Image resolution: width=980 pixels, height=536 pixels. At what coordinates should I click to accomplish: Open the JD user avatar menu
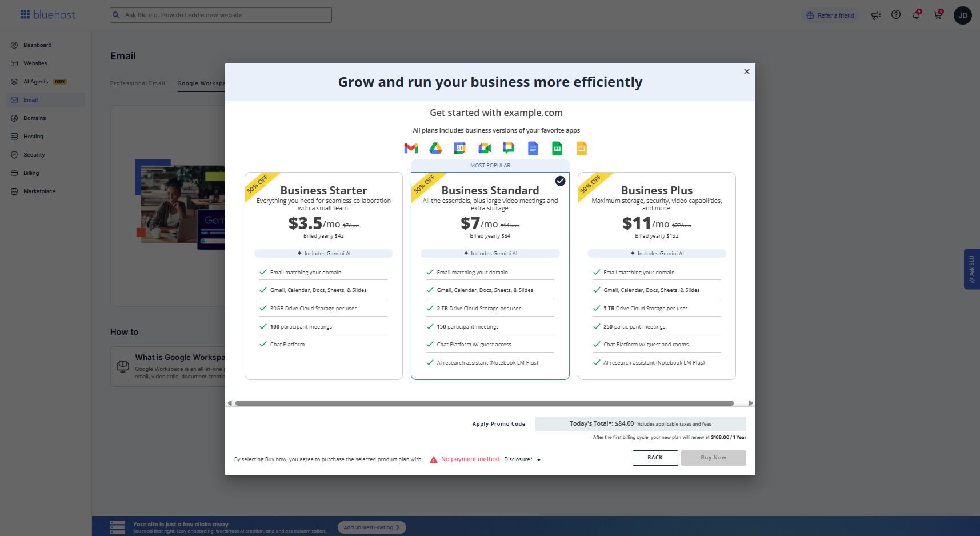click(x=963, y=15)
